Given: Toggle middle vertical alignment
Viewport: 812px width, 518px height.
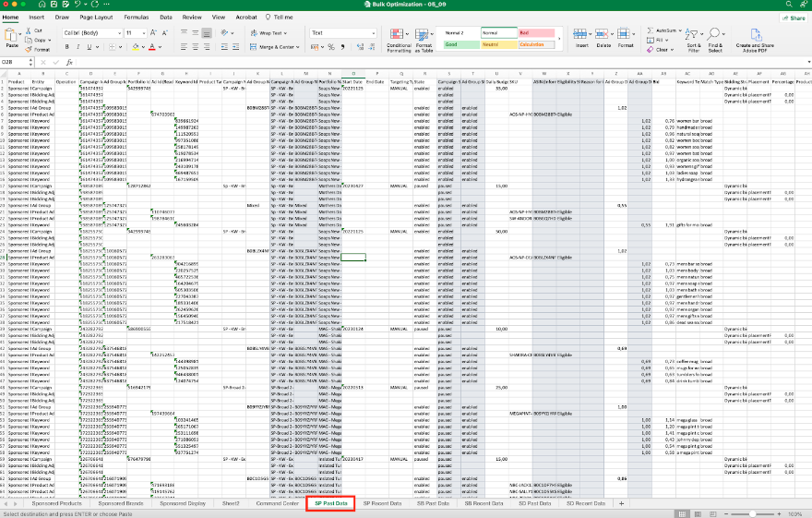Looking at the screenshot, I should (196, 32).
